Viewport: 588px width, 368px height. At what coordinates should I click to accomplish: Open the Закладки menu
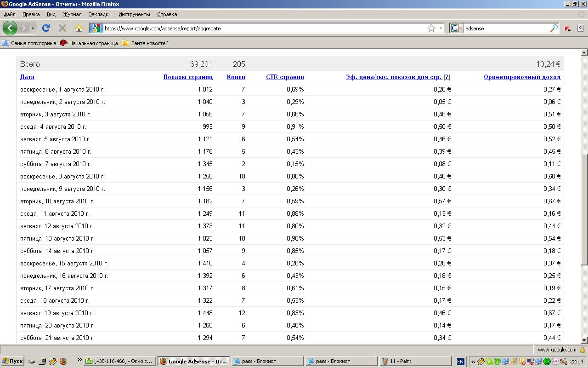(x=100, y=14)
